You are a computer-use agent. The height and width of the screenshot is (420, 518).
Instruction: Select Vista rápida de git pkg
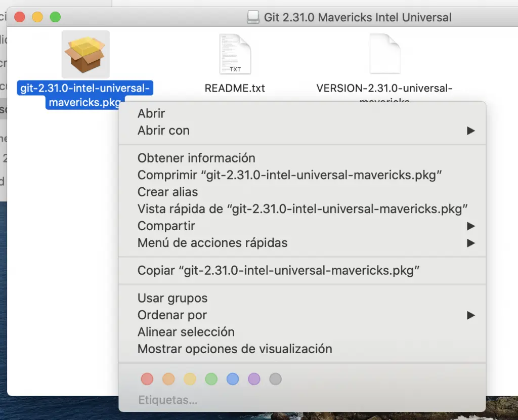pos(302,209)
